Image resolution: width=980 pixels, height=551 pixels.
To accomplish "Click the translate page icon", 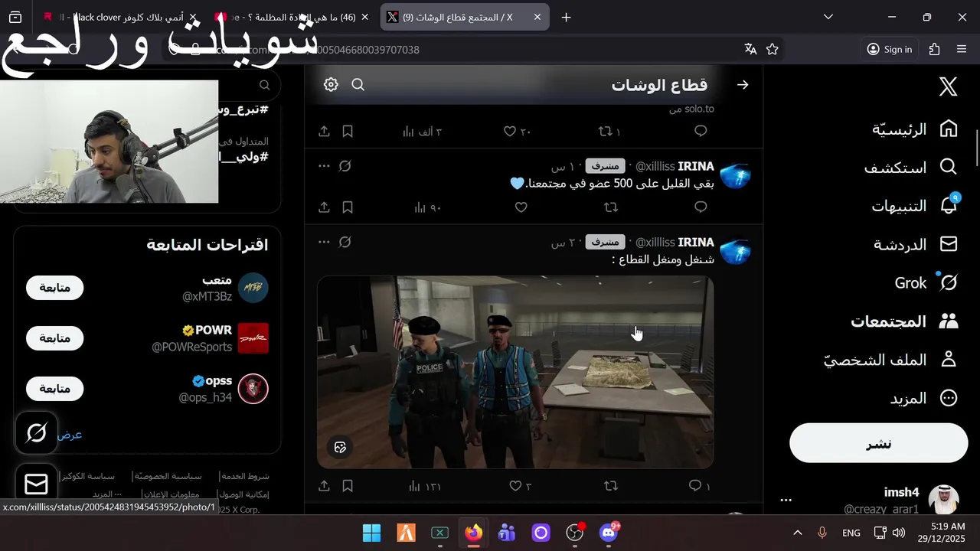I will [x=750, y=49].
